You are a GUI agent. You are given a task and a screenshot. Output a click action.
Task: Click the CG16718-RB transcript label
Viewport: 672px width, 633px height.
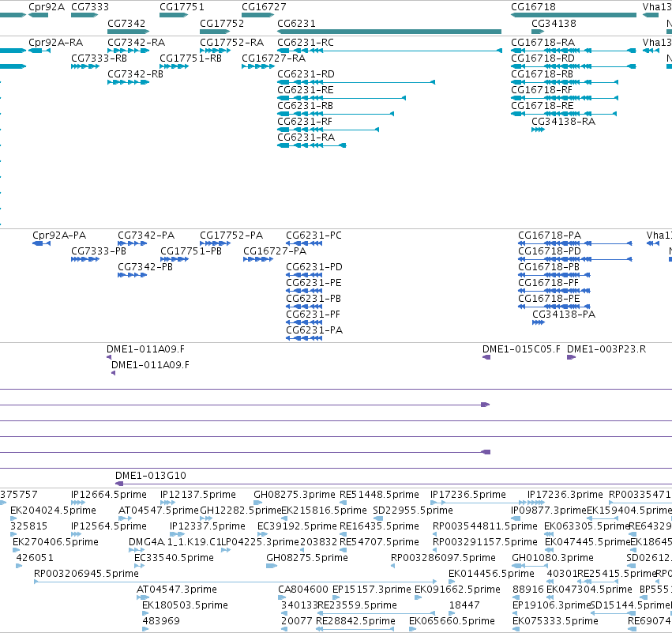pos(542,74)
